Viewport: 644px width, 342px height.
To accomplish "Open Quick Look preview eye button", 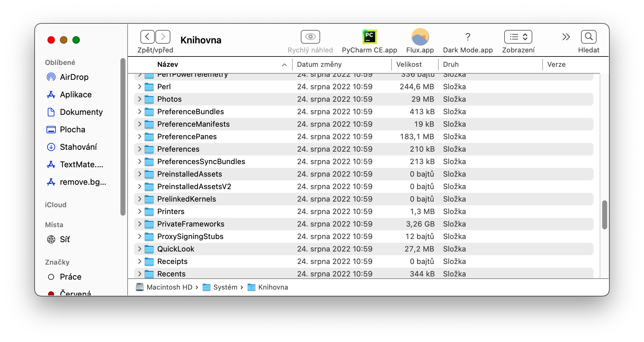I will (310, 37).
